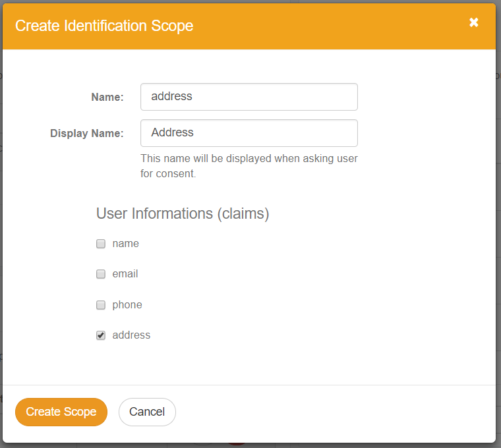
Task: Select the 'phone' checkbox label text
Action: [127, 305]
